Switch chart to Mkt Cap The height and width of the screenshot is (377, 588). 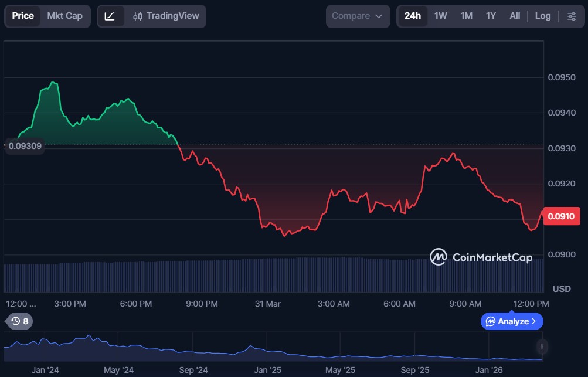pyautogui.click(x=64, y=16)
